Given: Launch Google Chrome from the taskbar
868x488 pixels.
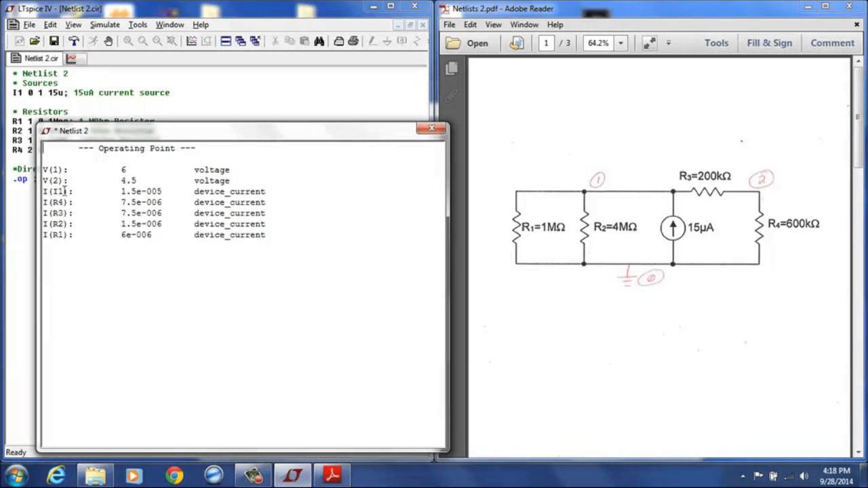Looking at the screenshot, I should [174, 475].
